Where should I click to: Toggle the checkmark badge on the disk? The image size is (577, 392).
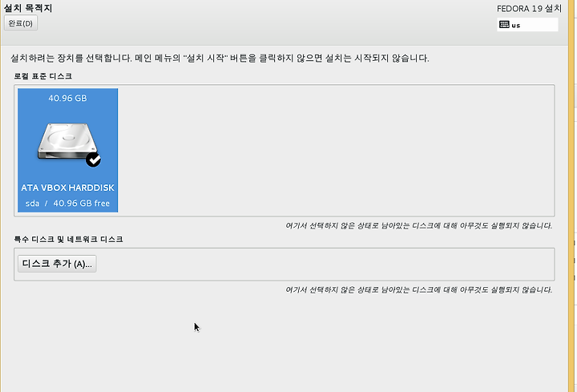(93, 160)
